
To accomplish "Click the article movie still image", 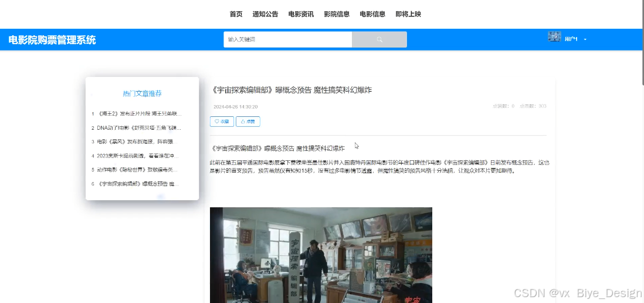I will [x=321, y=255].
